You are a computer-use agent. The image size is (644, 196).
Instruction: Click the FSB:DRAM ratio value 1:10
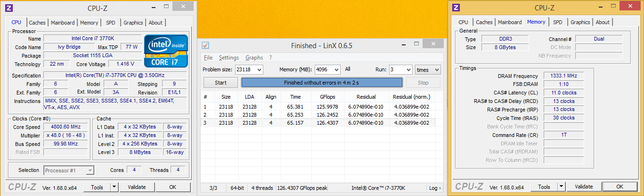563,84
